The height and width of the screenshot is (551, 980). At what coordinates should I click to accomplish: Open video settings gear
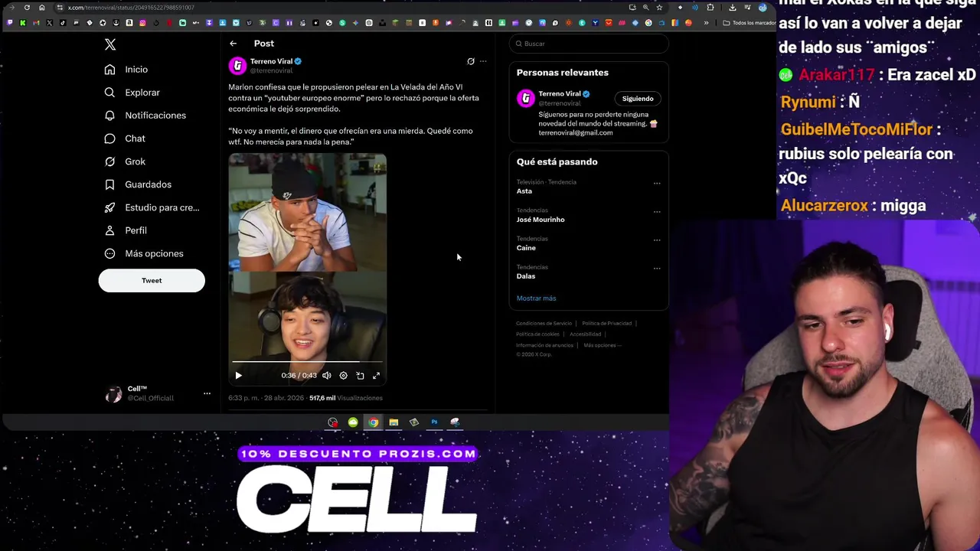tap(343, 376)
